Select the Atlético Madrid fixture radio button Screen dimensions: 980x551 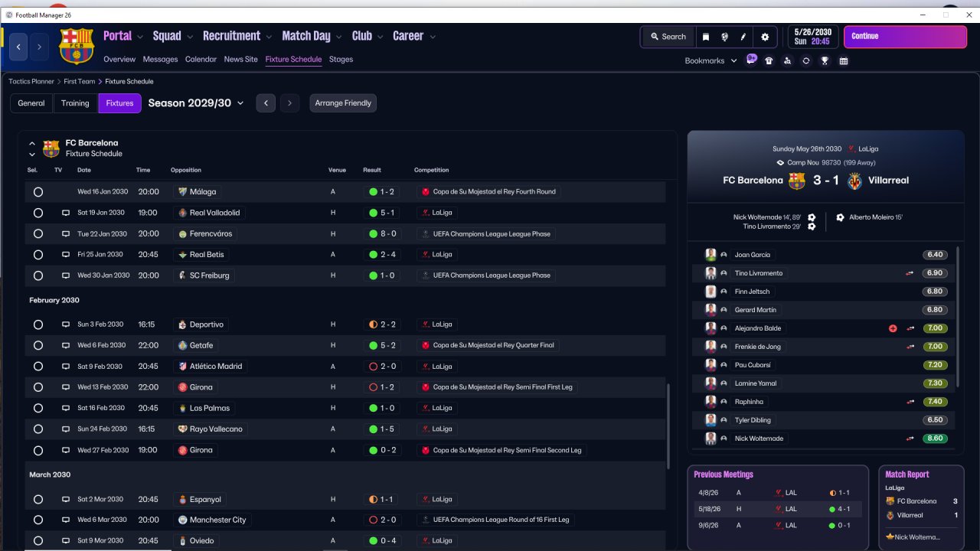[38, 367]
